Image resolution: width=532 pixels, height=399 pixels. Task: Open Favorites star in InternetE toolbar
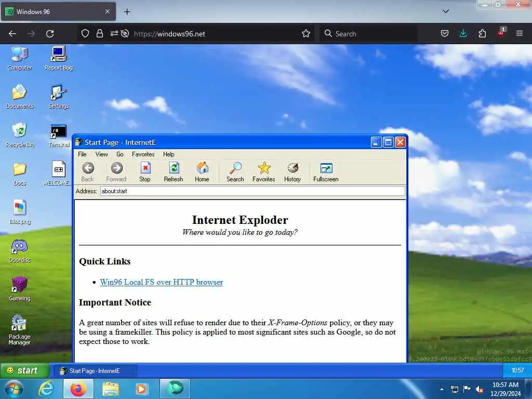263,172
